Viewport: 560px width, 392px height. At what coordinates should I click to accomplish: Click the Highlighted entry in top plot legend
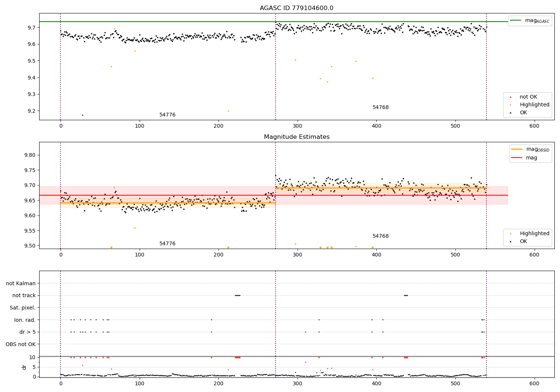coord(535,105)
